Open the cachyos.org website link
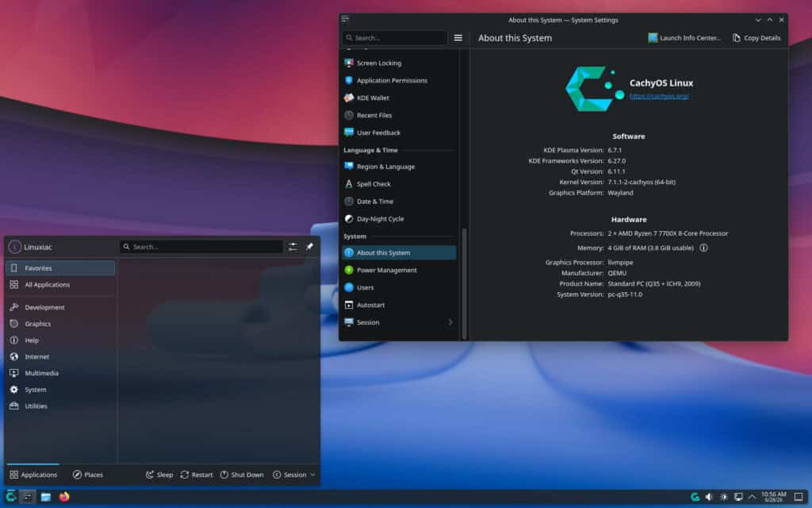Image resolution: width=812 pixels, height=508 pixels. point(659,96)
